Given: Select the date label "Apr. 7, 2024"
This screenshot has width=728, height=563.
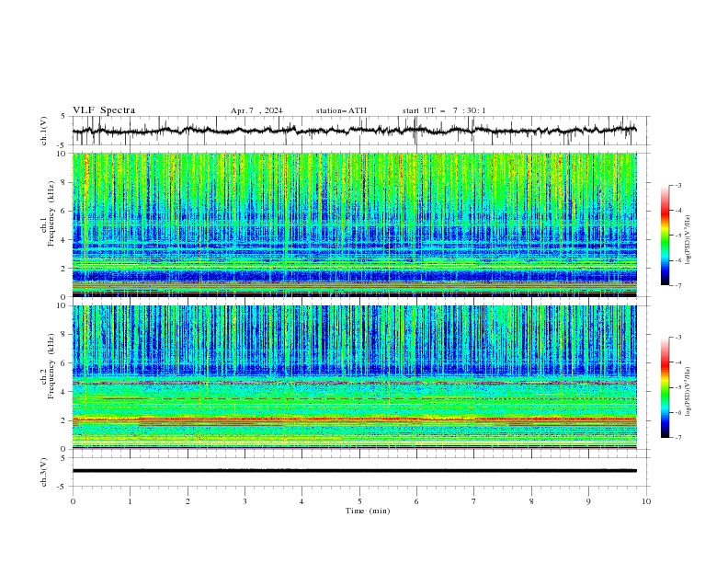Looking at the screenshot, I should 256,110.
